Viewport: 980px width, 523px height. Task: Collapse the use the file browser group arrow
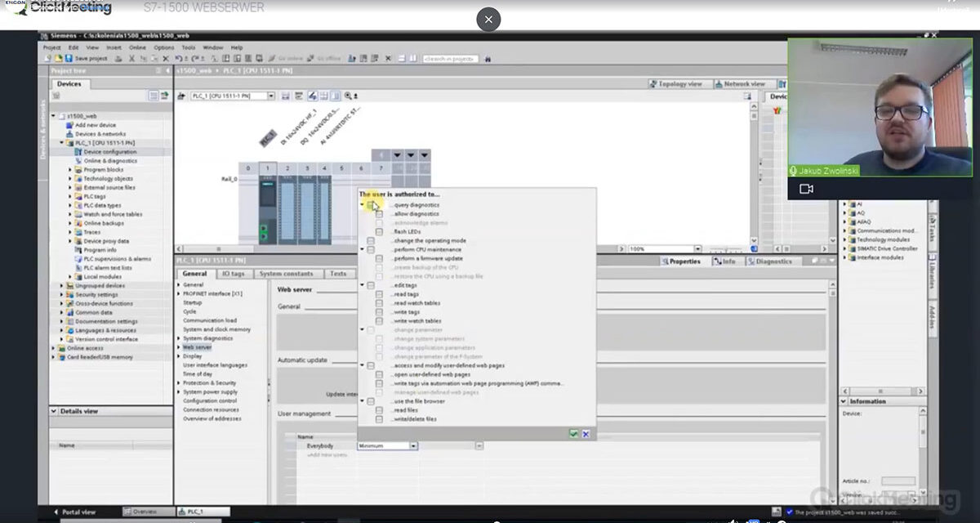pyautogui.click(x=363, y=401)
